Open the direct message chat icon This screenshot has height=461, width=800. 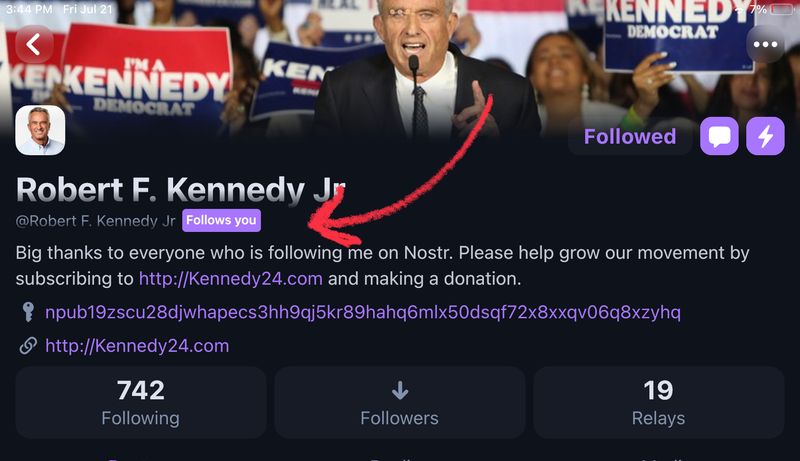pos(719,137)
